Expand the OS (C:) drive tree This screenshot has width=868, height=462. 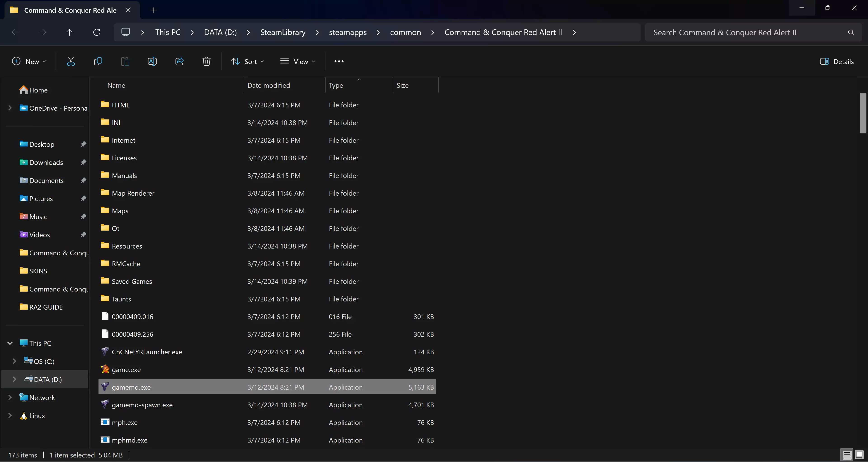[x=14, y=361]
